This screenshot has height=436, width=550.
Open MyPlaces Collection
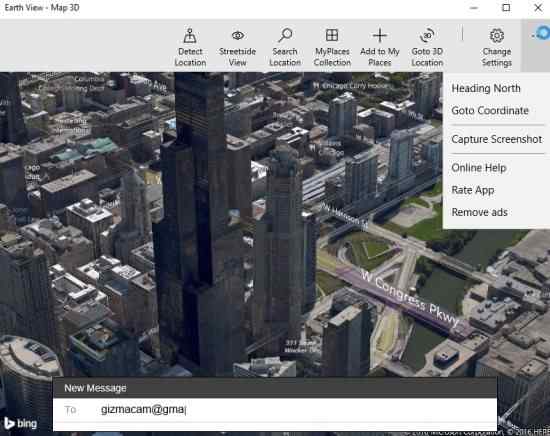(x=332, y=47)
